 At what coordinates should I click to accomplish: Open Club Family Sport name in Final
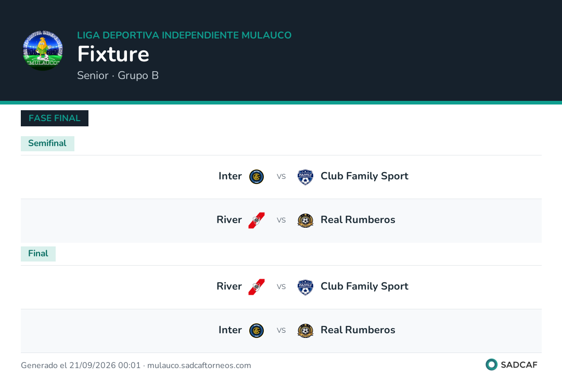pos(364,286)
